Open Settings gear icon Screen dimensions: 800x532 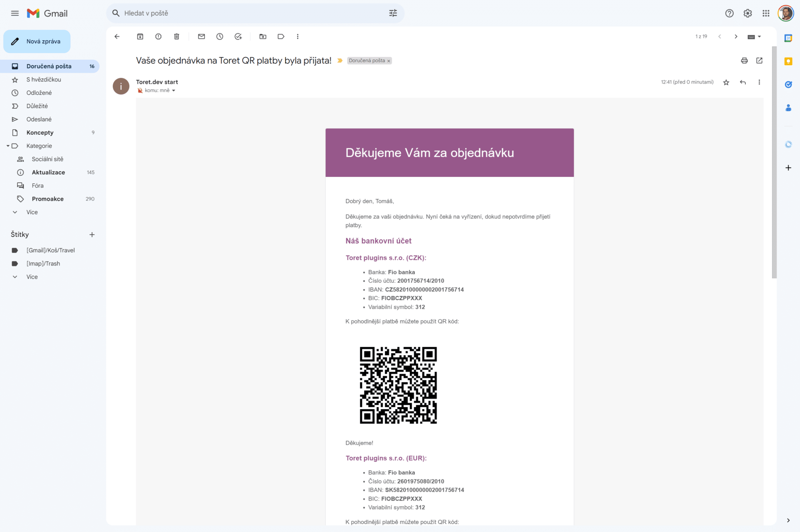point(748,13)
